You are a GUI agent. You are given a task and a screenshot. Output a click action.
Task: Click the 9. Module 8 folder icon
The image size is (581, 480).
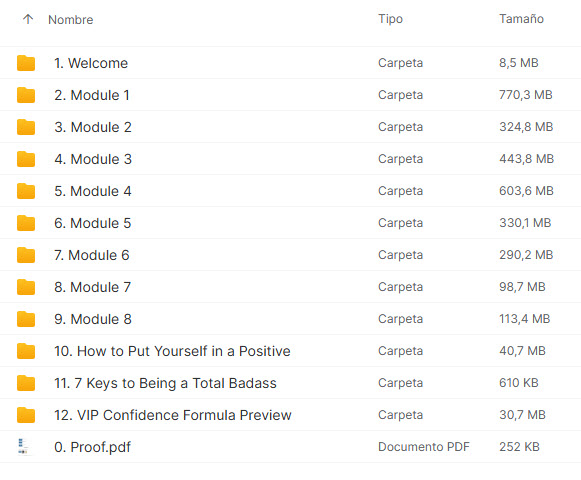26,319
